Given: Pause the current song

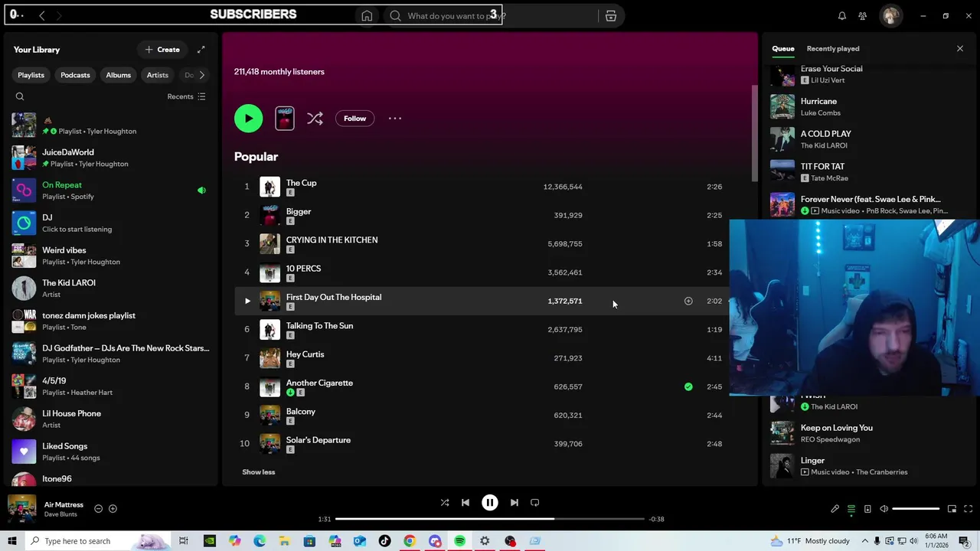Looking at the screenshot, I should tap(490, 503).
